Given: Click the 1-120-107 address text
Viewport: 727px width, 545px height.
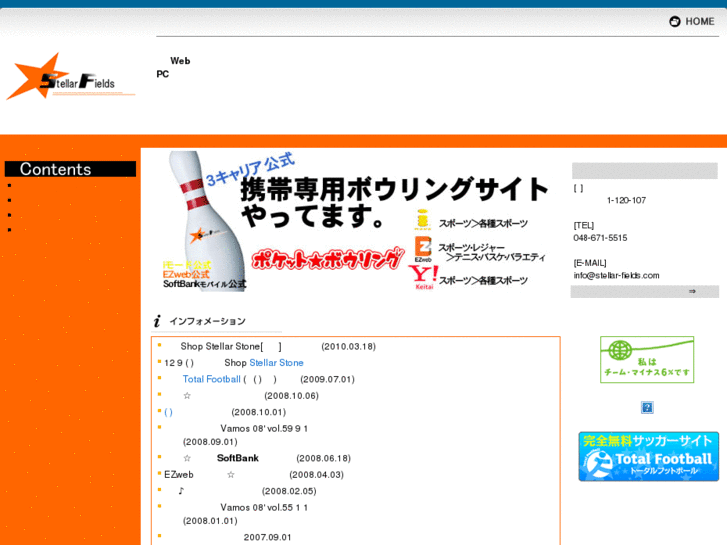Looking at the screenshot, I should pos(626,200).
